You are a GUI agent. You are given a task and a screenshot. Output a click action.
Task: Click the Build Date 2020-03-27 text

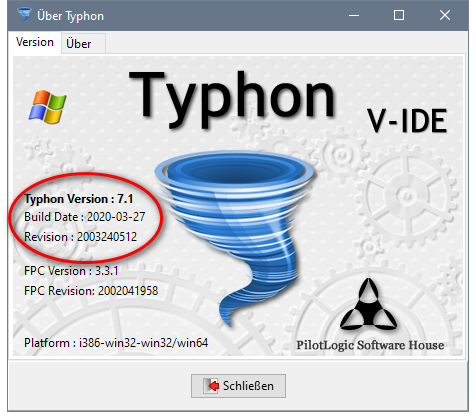(x=84, y=217)
